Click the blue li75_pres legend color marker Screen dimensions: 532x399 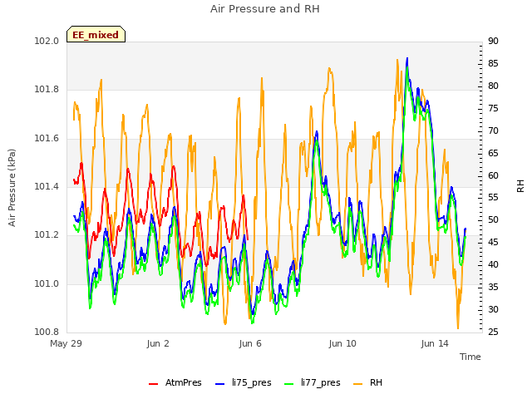(219, 384)
